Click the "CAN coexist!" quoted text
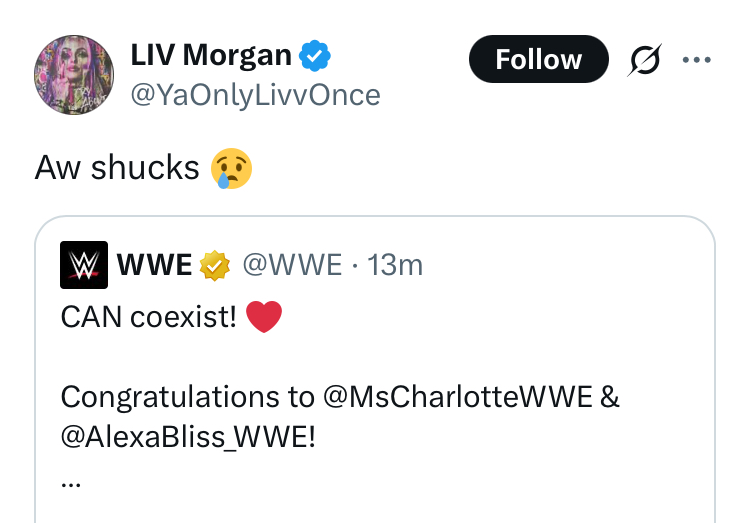This screenshot has width=750, height=523. [x=148, y=318]
